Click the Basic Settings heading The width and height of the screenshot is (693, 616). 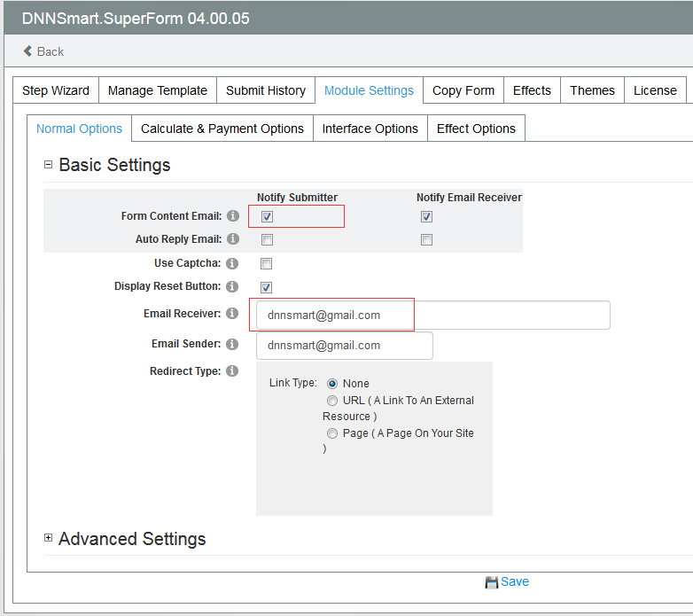point(114,165)
